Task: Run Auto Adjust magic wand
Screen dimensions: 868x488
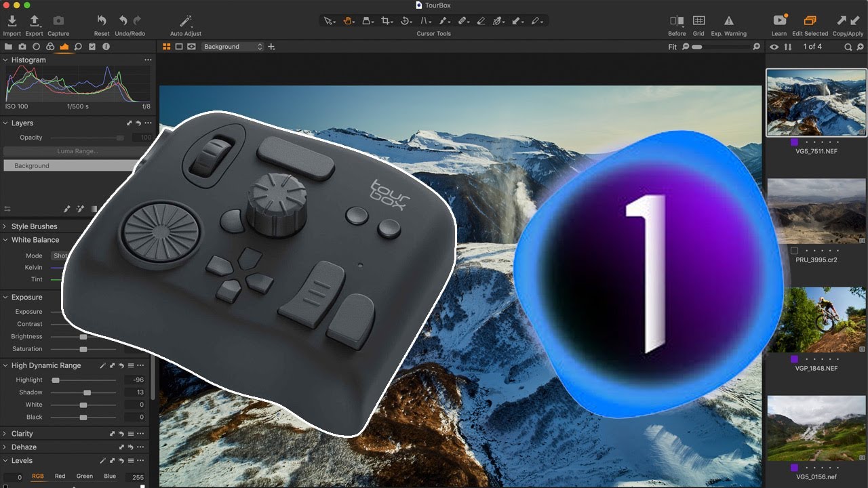Action: pyautogui.click(x=186, y=21)
